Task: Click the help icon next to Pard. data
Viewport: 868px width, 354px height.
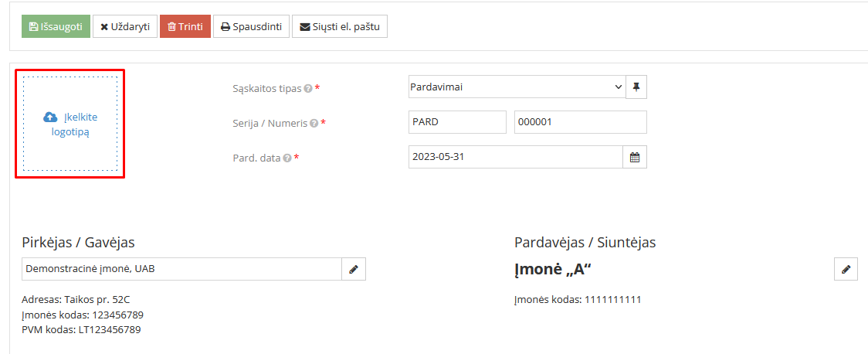Action: click(x=287, y=158)
